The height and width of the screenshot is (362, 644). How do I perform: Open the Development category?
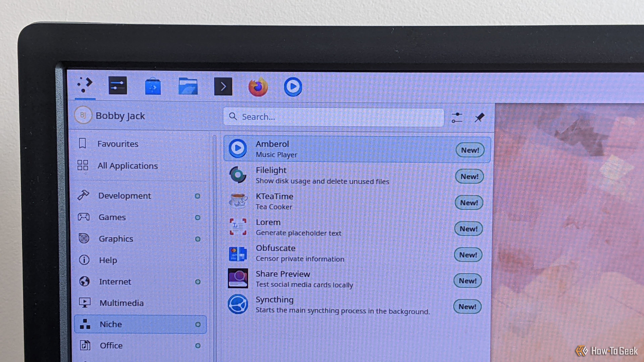(x=140, y=196)
